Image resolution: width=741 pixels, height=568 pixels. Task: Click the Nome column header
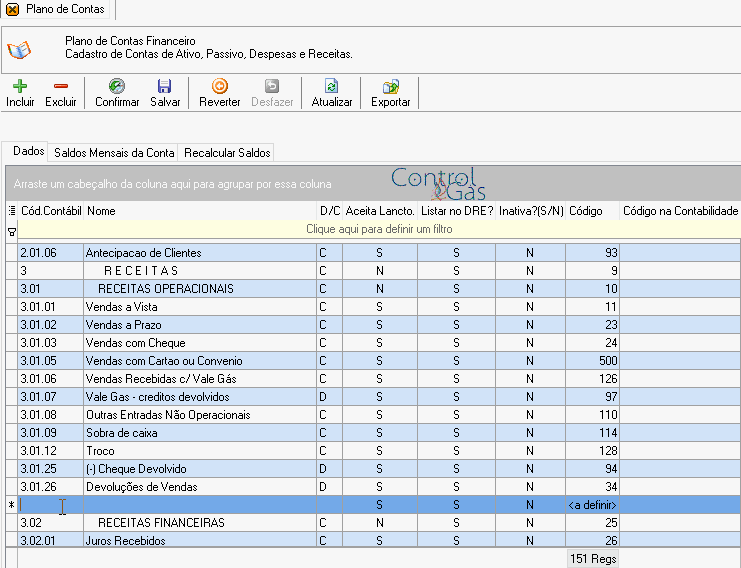pyautogui.click(x=200, y=211)
